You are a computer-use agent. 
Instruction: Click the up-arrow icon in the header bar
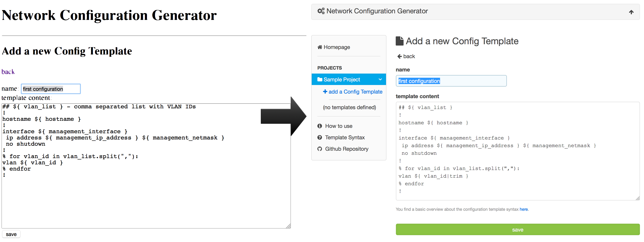(x=631, y=12)
